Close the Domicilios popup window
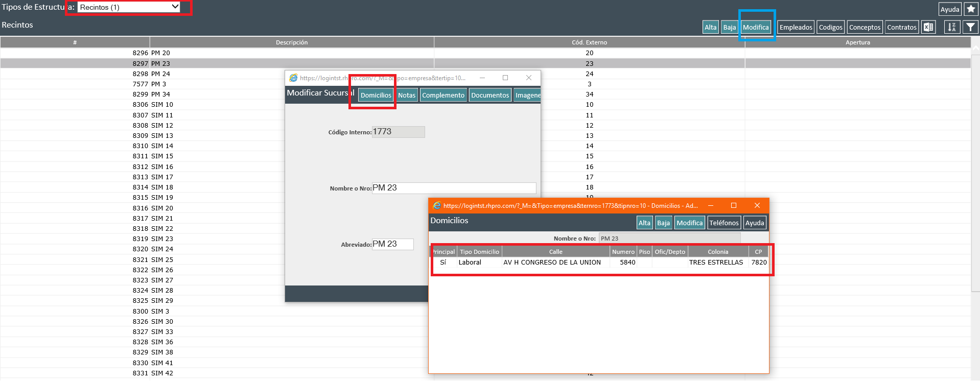The image size is (980, 381). click(x=757, y=205)
